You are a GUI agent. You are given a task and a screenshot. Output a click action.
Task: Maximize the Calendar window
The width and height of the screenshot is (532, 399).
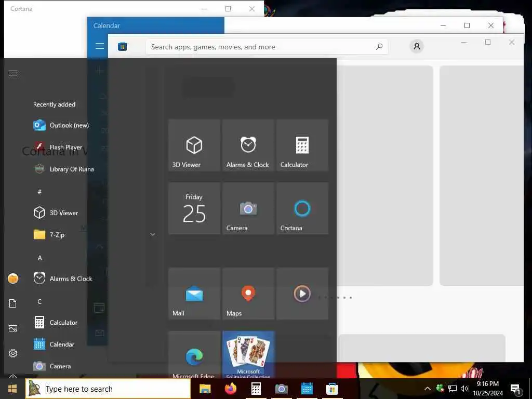pos(467,25)
